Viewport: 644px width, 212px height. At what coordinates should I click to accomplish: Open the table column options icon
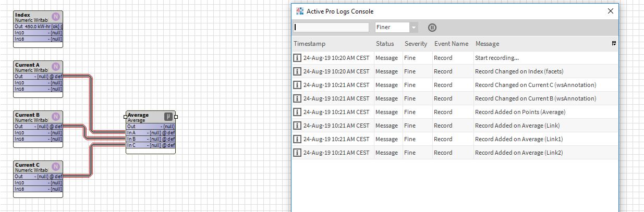614,44
